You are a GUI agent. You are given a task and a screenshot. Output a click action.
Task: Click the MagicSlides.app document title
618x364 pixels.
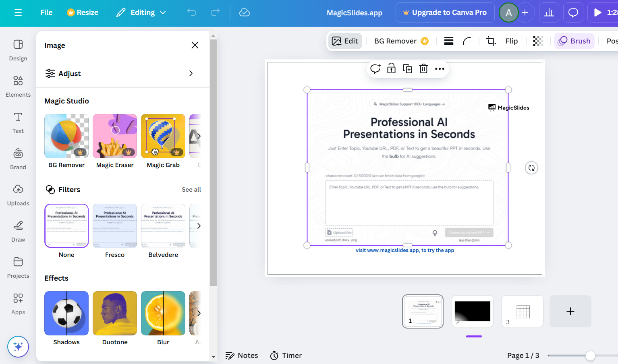pos(355,13)
